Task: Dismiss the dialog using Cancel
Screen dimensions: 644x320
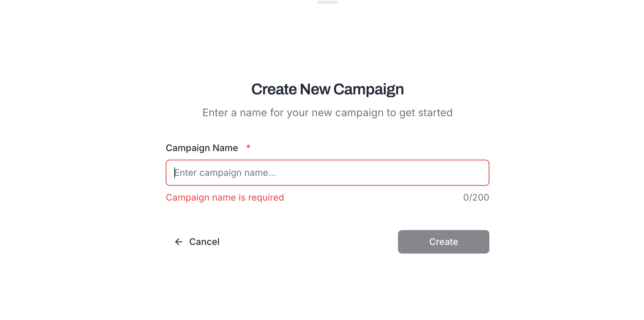Action: [204, 242]
